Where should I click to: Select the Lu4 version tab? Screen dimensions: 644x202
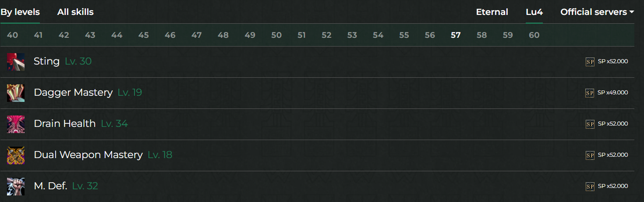[x=534, y=12]
